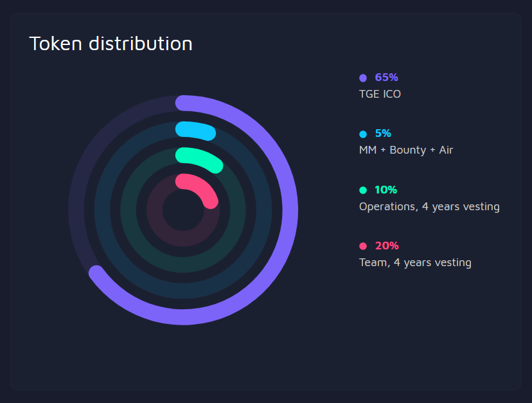532x403 pixels.
Task: Select the 65% percentage label
Action: 386,77
